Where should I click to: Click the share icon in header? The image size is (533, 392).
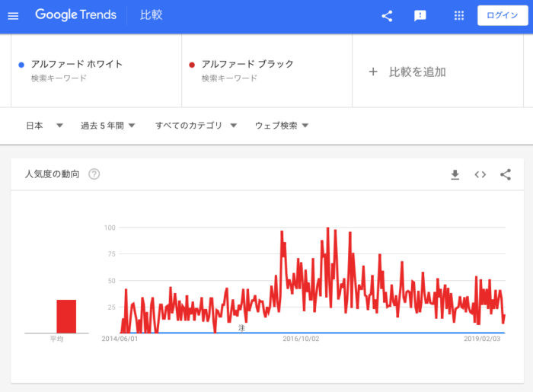(387, 16)
